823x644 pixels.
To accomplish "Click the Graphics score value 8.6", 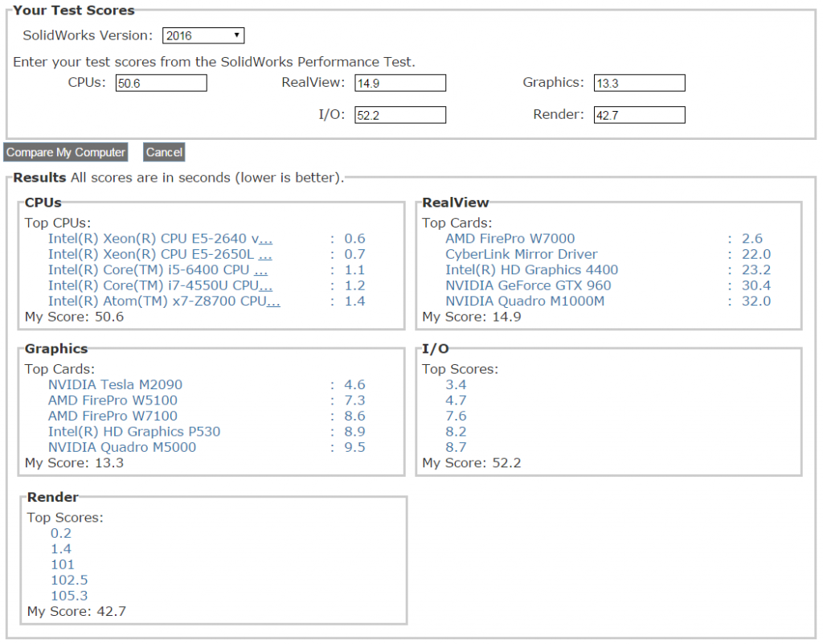I will click(x=354, y=416).
